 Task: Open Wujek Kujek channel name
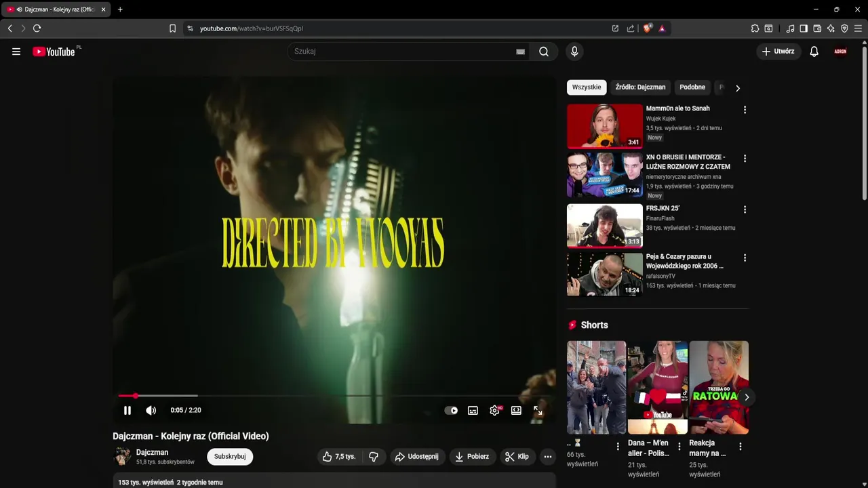[x=660, y=119]
